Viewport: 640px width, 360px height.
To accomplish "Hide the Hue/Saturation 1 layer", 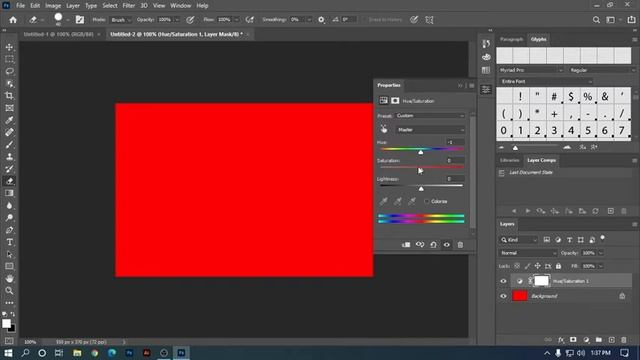I will pos(503,281).
